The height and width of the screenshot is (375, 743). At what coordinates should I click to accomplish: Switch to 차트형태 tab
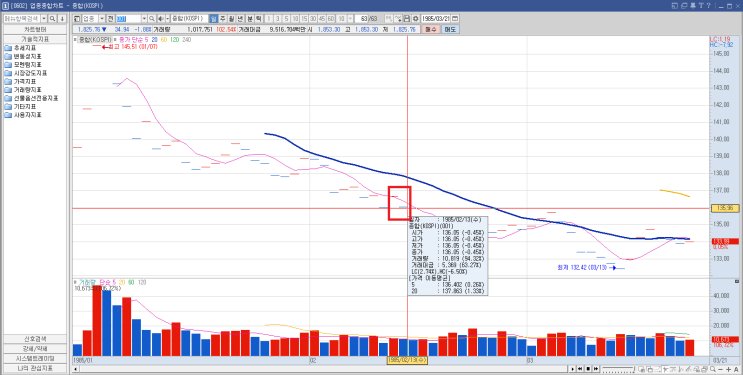pyautogui.click(x=35, y=29)
